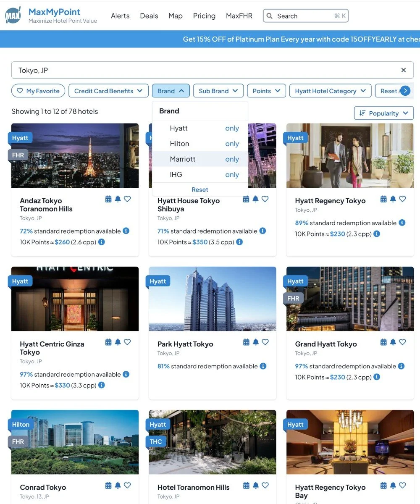Open Sub Brand filter dropdown
420x504 pixels.
tap(218, 91)
